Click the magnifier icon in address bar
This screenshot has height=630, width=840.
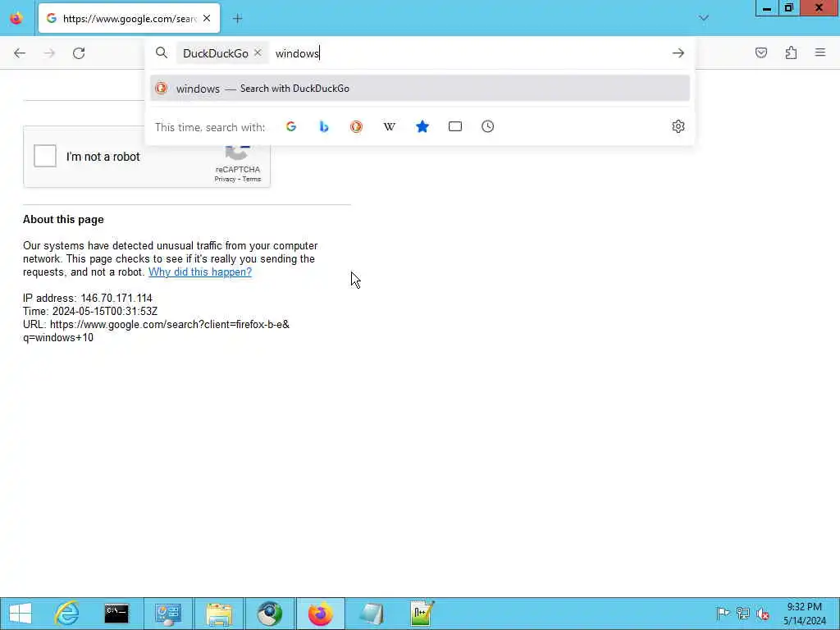point(162,52)
